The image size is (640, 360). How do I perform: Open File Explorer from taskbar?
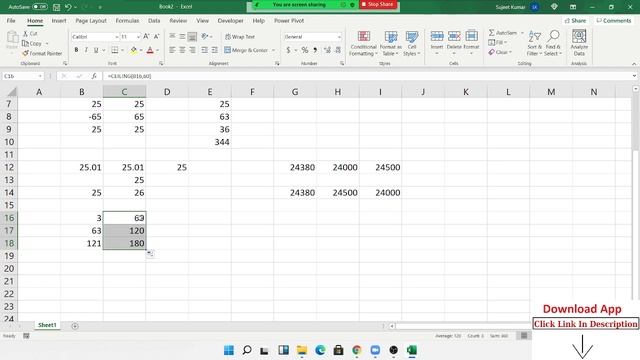click(302, 350)
